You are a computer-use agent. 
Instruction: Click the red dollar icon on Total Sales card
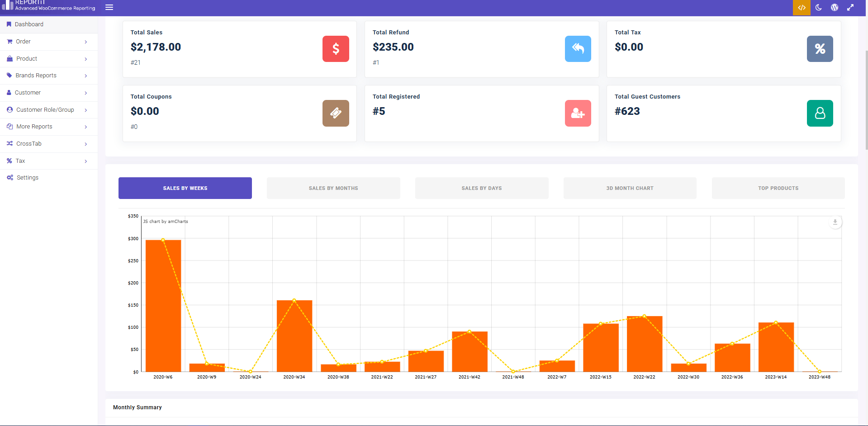335,49
